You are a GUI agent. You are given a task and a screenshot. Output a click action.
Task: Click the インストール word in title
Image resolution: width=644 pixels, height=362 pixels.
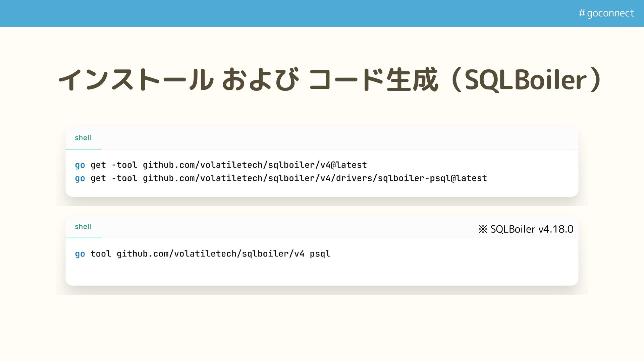[x=136, y=80]
